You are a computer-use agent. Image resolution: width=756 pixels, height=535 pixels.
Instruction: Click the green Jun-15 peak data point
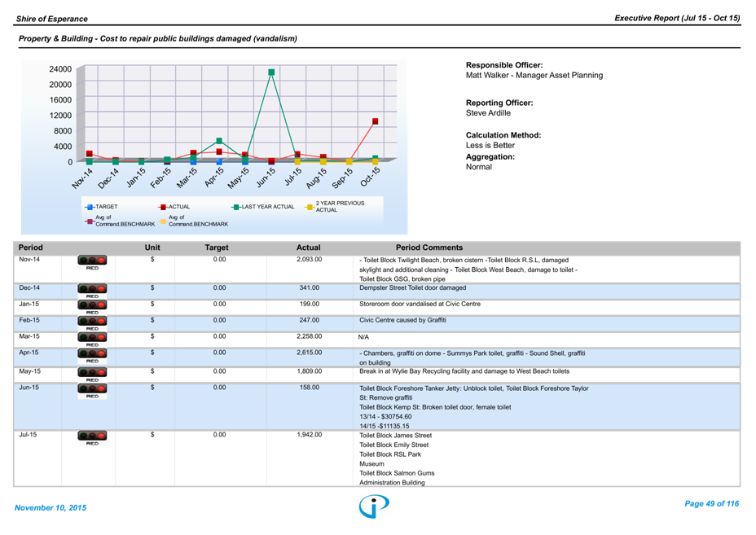coord(271,72)
